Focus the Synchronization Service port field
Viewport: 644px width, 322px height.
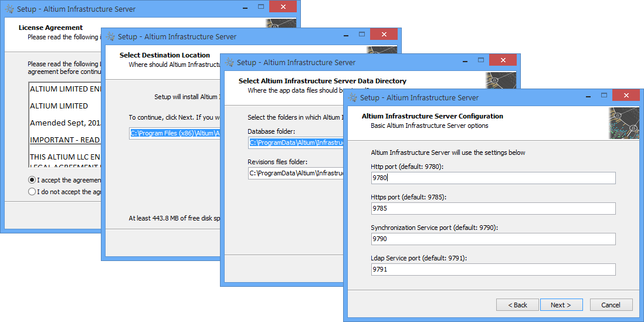tap(493, 239)
